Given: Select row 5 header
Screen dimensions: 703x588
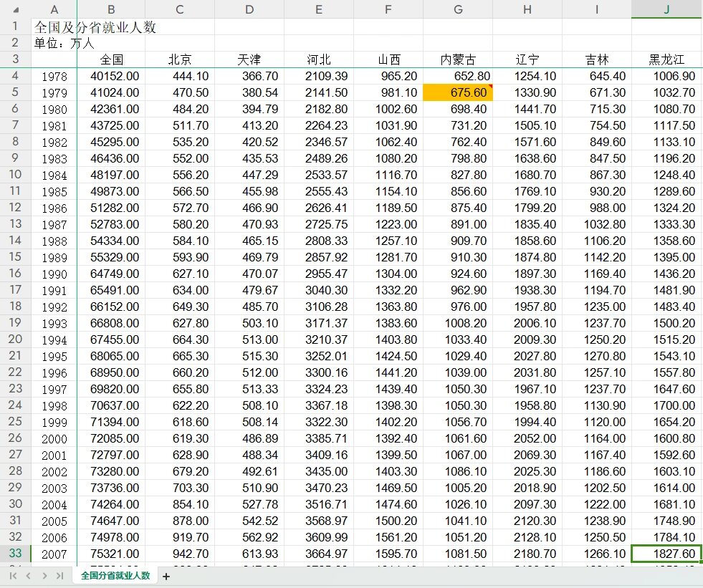Looking at the screenshot, I should [x=15, y=92].
